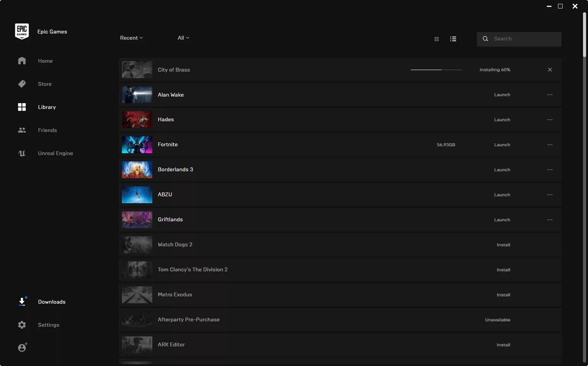Image resolution: width=588 pixels, height=366 pixels.
Task: Open the Downloads arrow icon
Action: [22, 302]
